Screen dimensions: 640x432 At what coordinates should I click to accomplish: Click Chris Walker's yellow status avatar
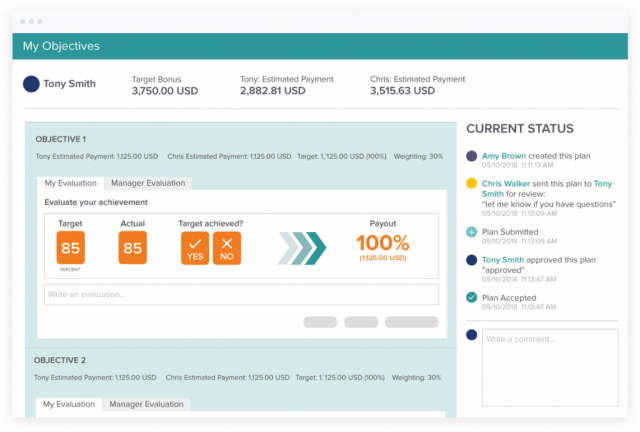point(471,183)
